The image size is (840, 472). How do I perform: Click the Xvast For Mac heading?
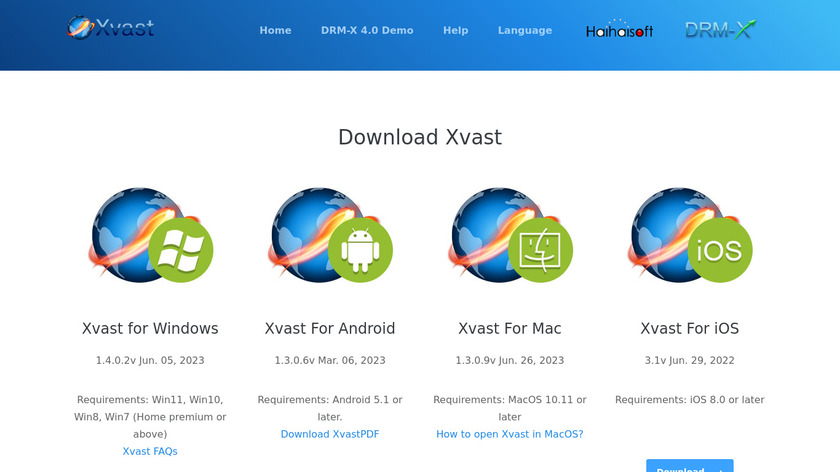pyautogui.click(x=509, y=328)
